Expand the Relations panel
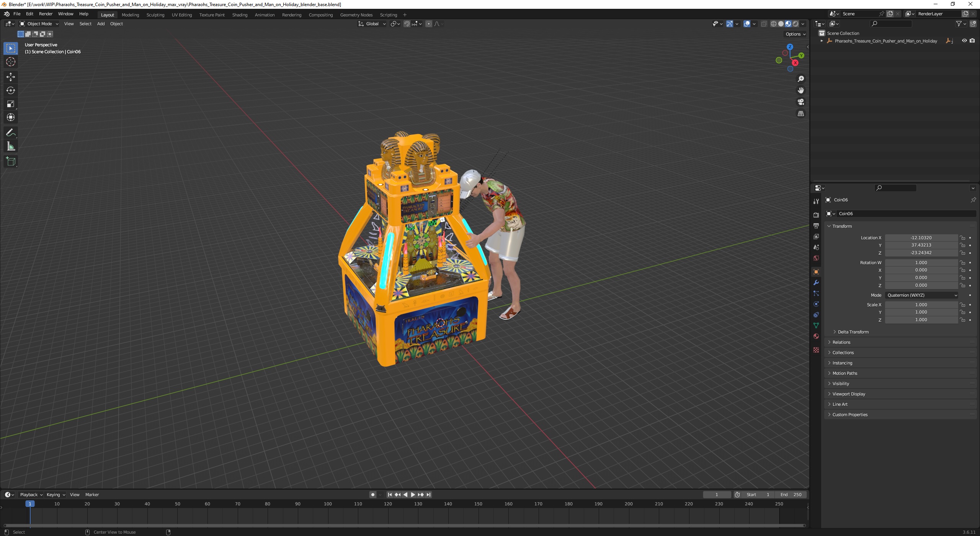Image resolution: width=980 pixels, height=536 pixels. click(841, 342)
